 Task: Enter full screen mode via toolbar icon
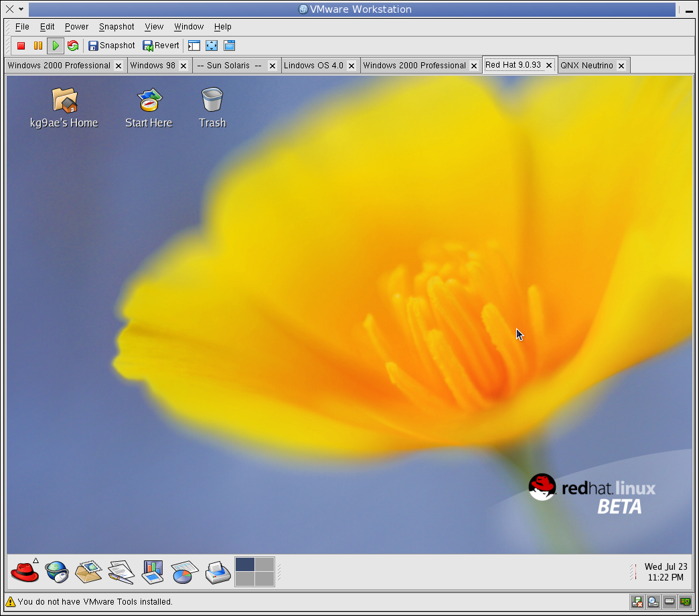(212, 46)
